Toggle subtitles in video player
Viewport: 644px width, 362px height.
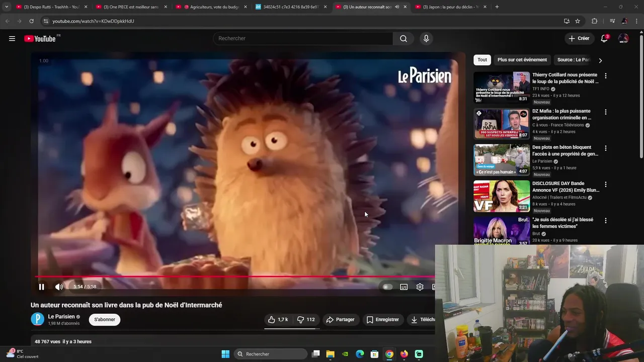(x=404, y=287)
